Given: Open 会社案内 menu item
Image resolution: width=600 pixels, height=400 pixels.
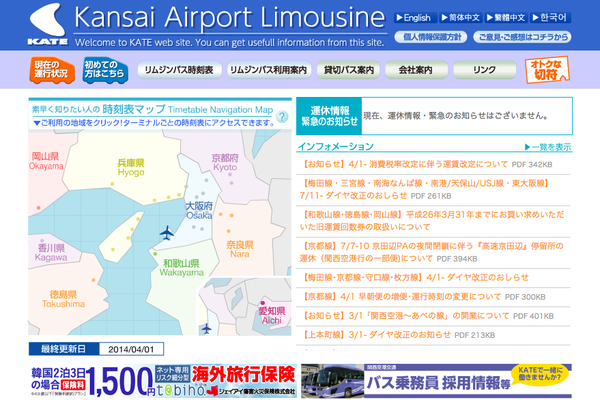Looking at the screenshot, I should [416, 70].
